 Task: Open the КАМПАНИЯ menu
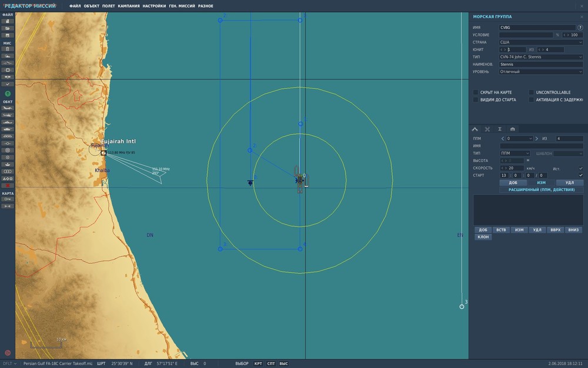(129, 6)
